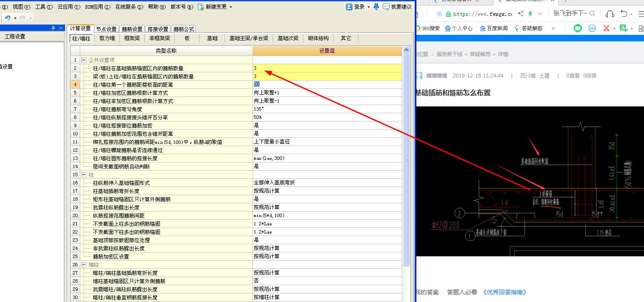Image resolution: width=644 pixels, height=302 pixels.
Task: Select the 剪力墙 component tab
Action: (x=107, y=38)
